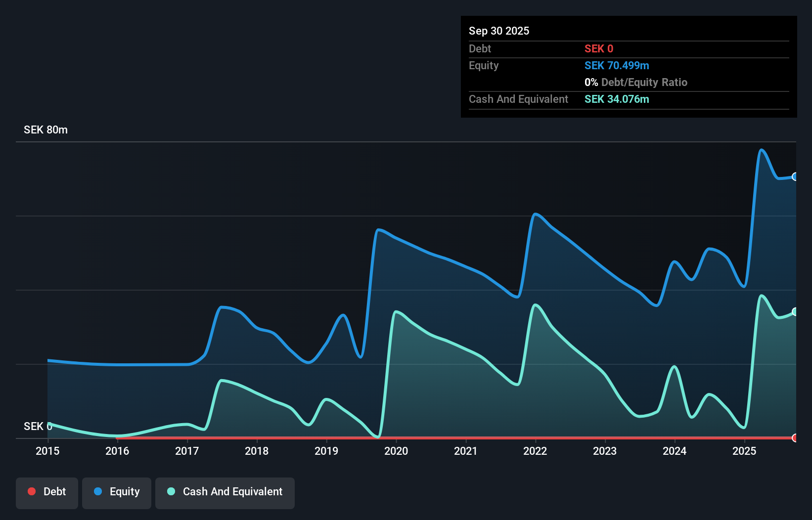Image resolution: width=812 pixels, height=520 pixels.
Task: Select the Equity endpoint marker on the chart
Action: point(795,176)
